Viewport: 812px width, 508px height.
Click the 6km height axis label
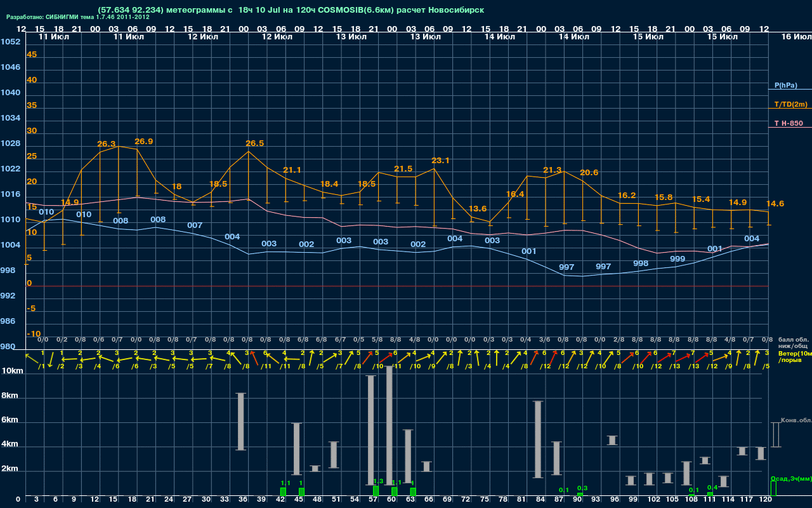[x=9, y=420]
